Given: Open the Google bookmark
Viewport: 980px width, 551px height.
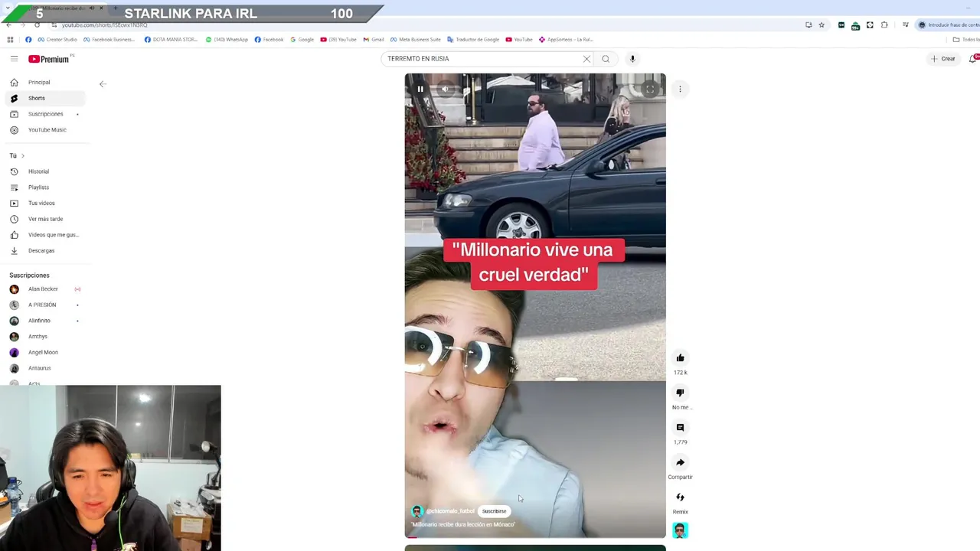Looking at the screenshot, I should [x=302, y=40].
